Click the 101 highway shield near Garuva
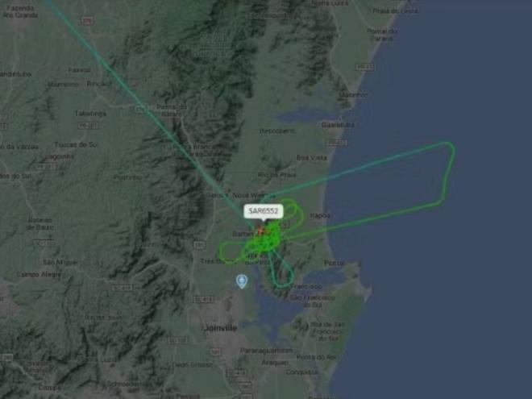This screenshot has width=532, height=399. pyautogui.click(x=198, y=244)
